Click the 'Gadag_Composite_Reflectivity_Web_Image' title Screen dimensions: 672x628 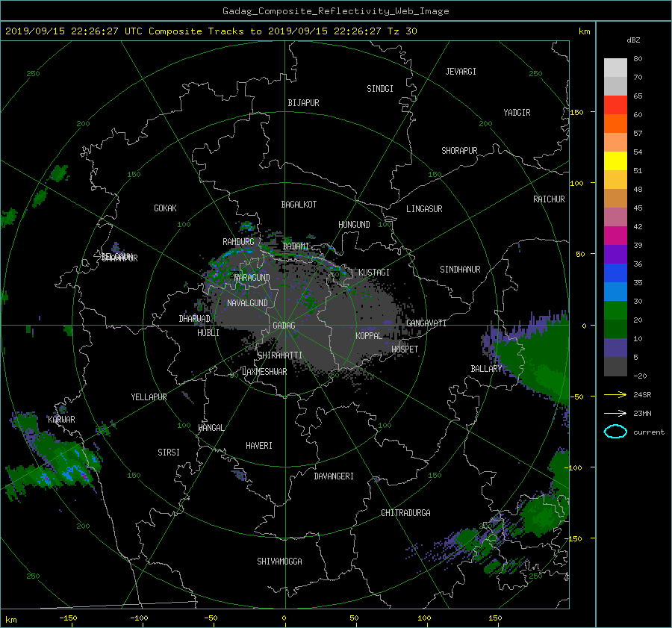(335, 11)
